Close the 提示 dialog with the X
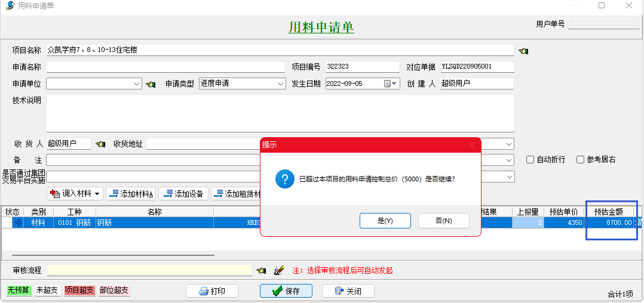 472,145
